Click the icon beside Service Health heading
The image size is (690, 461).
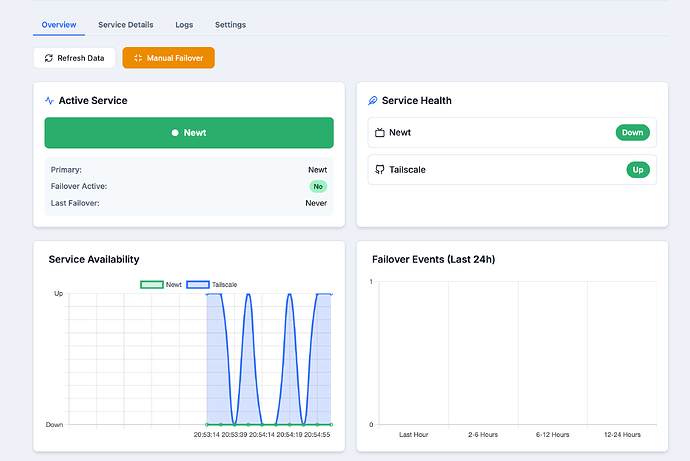[x=372, y=101]
